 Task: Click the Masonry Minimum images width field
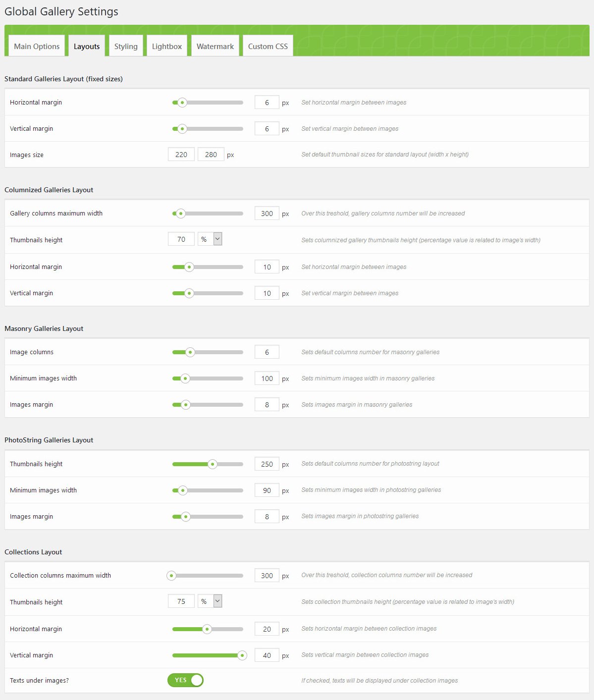point(267,378)
